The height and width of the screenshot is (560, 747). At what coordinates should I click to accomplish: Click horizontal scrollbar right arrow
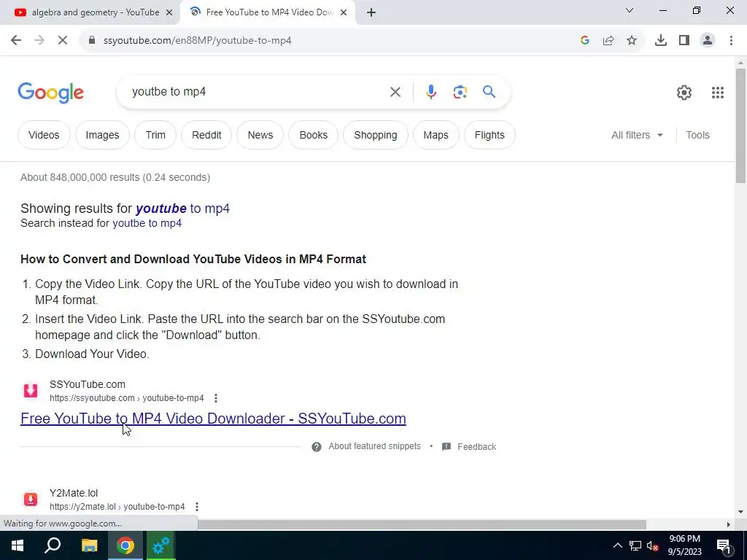click(x=729, y=525)
